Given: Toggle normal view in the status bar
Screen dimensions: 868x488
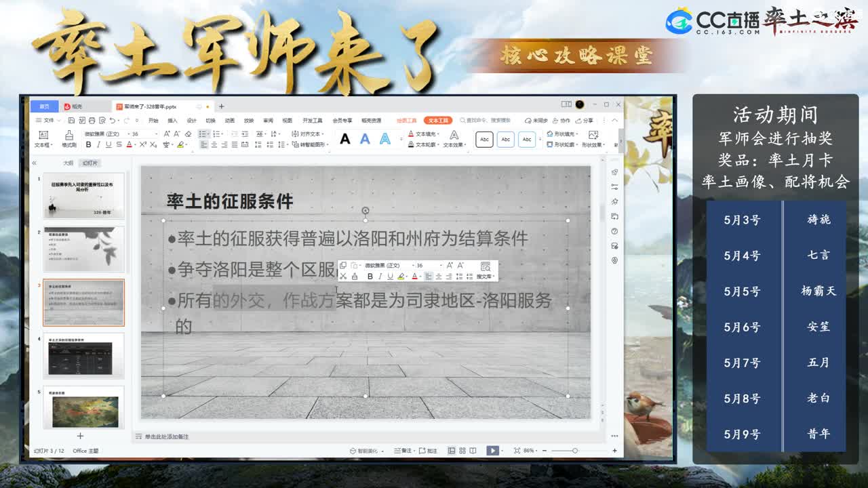Looking at the screenshot, I should [452, 451].
